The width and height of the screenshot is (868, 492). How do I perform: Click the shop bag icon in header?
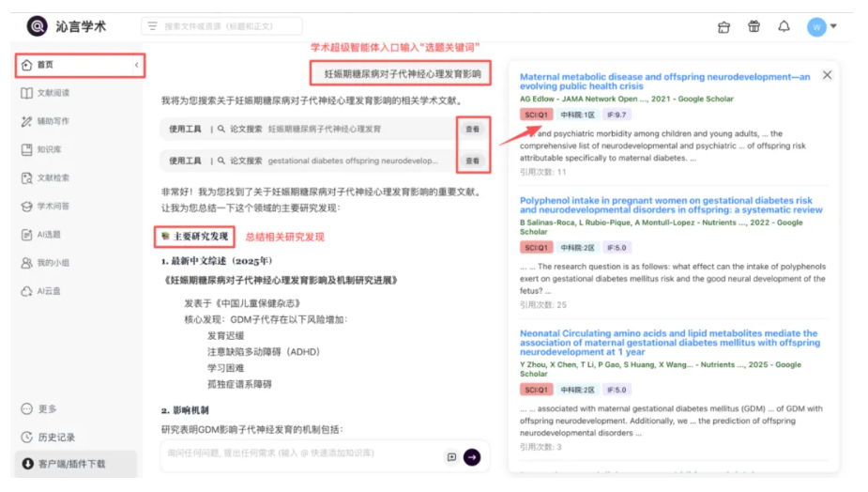click(723, 26)
